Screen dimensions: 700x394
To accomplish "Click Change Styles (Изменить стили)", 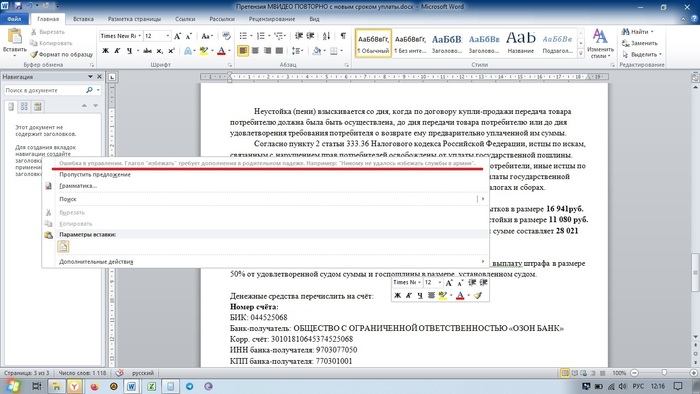I will [x=600, y=43].
